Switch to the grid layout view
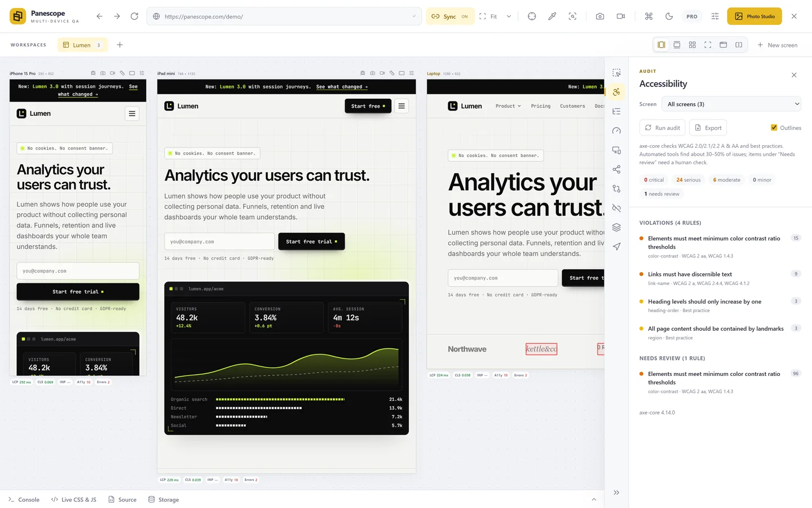Screen dimensions: 812x508 click(692, 45)
